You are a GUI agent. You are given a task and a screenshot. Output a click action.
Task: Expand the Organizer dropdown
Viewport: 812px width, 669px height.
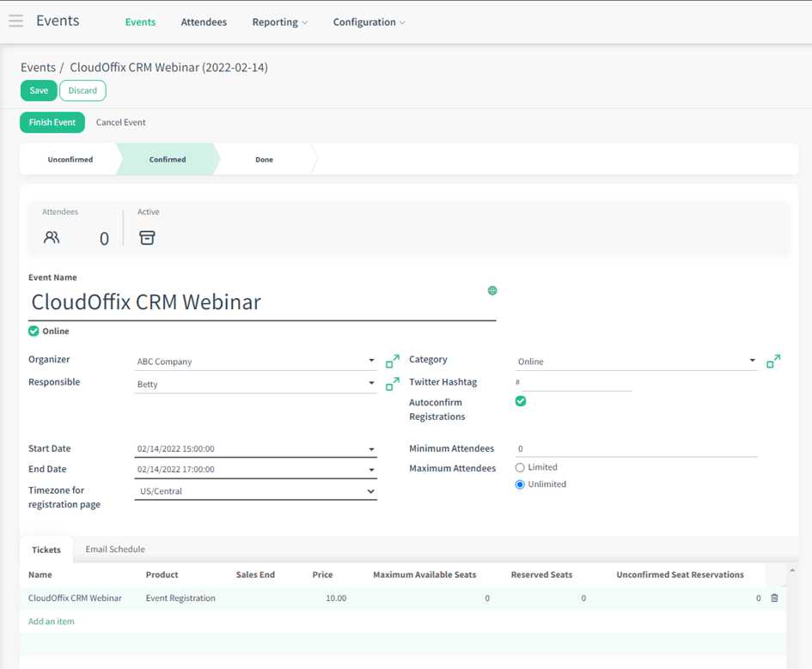coord(371,361)
